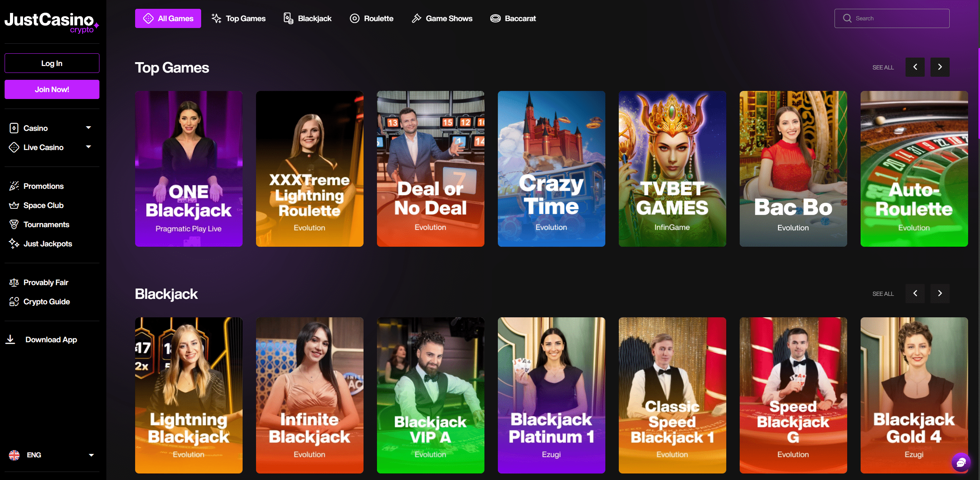Open Crazy Time game card
980x480 pixels.
click(x=551, y=169)
